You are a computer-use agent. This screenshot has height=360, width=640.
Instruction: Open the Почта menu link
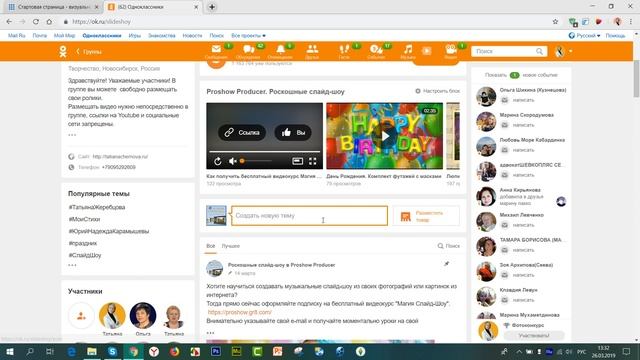coord(40,36)
